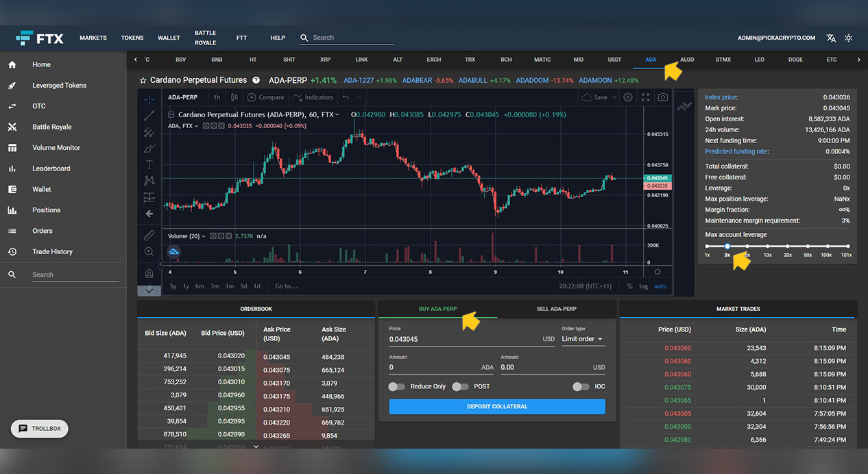Screen dimensions: 868x474
Task: Open the Save layout dropdown
Action: point(598,97)
